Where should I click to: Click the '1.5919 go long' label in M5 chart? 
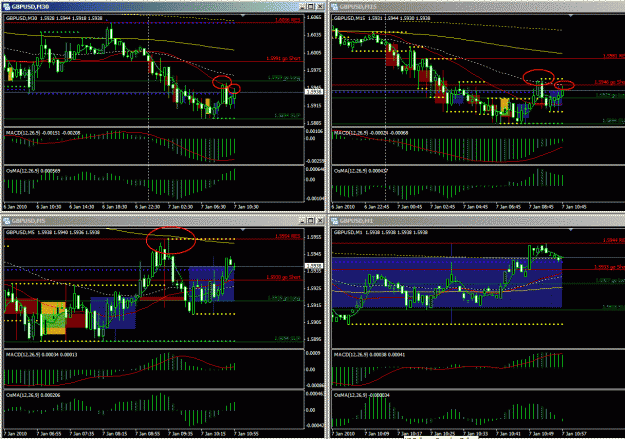pos(284,298)
